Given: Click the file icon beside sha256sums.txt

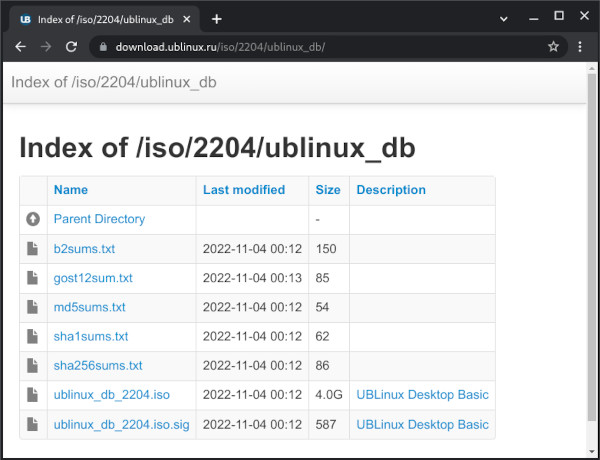Looking at the screenshot, I should click(33, 365).
